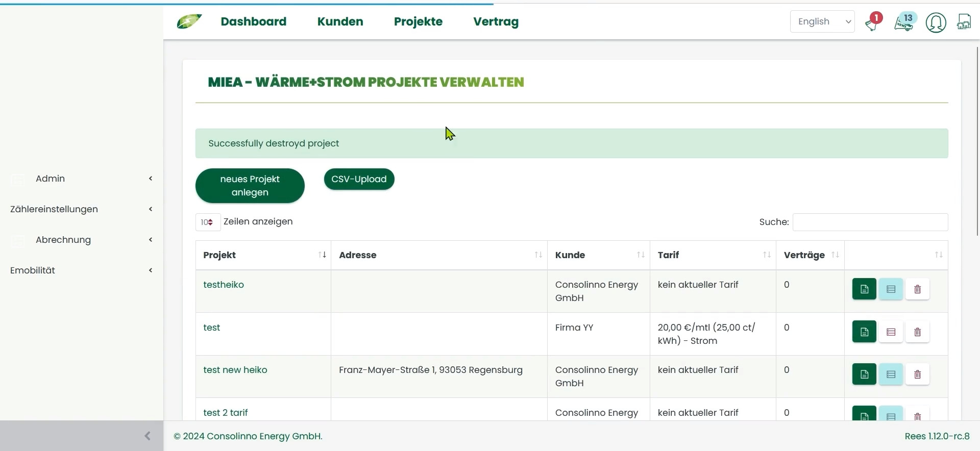Expand the Emobilität sidebar section
980x451 pixels.
82,270
